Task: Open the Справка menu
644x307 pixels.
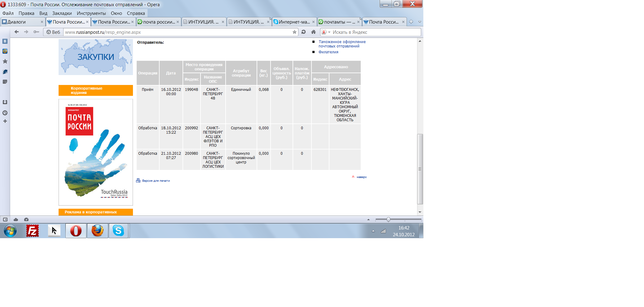Action: point(136,13)
